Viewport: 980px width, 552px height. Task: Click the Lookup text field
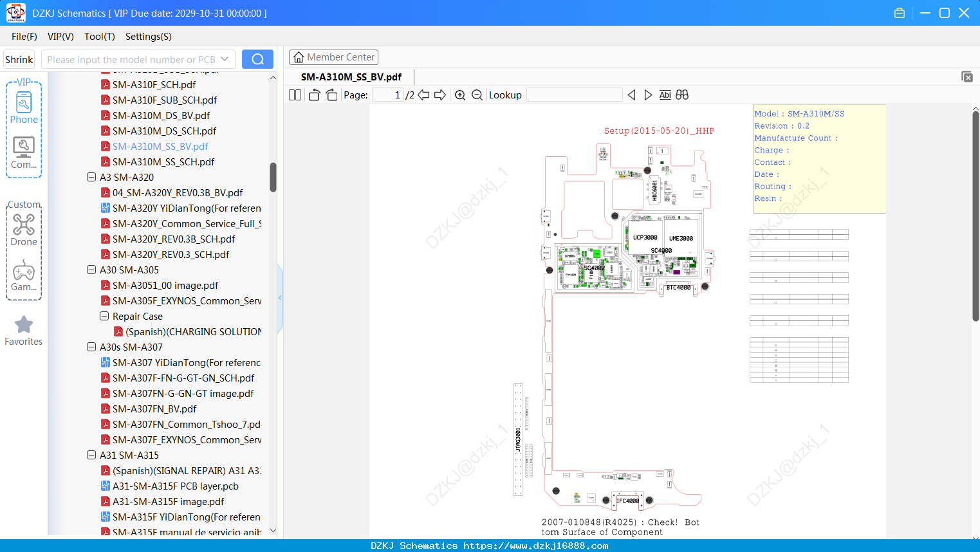574,95
